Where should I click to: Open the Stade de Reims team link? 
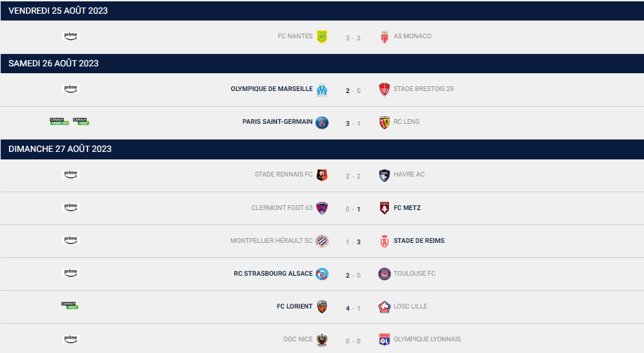419,241
